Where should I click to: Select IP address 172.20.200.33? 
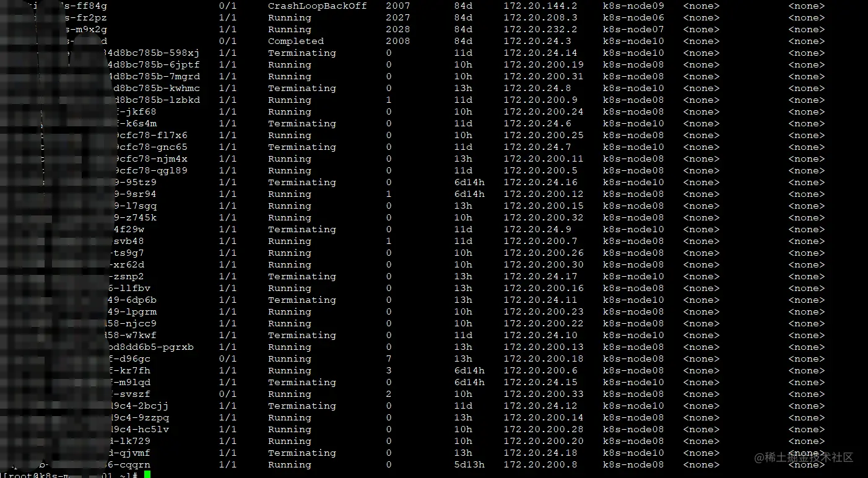click(543, 394)
